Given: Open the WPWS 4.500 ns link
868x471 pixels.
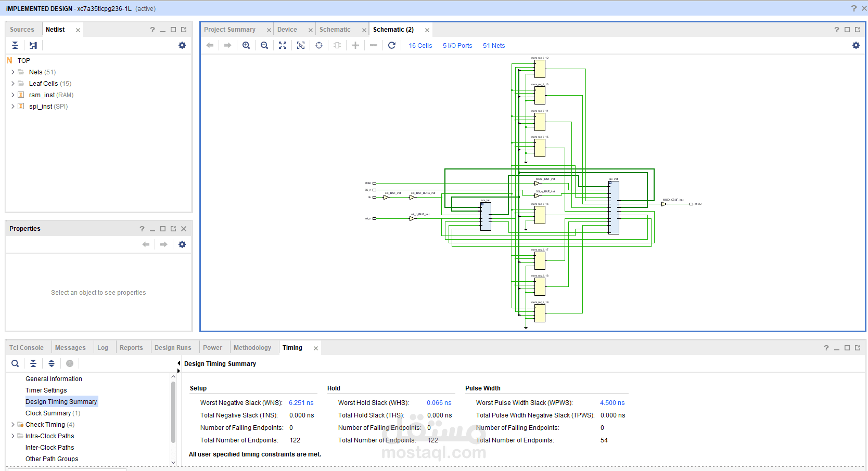Looking at the screenshot, I should coord(612,403).
